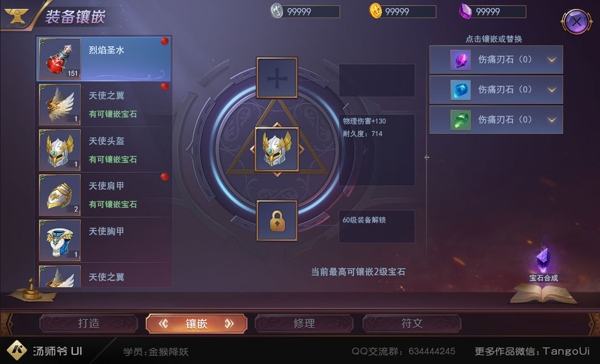
Task: Click the anvil icon beside 装备镶嵌
Action: click(16, 15)
